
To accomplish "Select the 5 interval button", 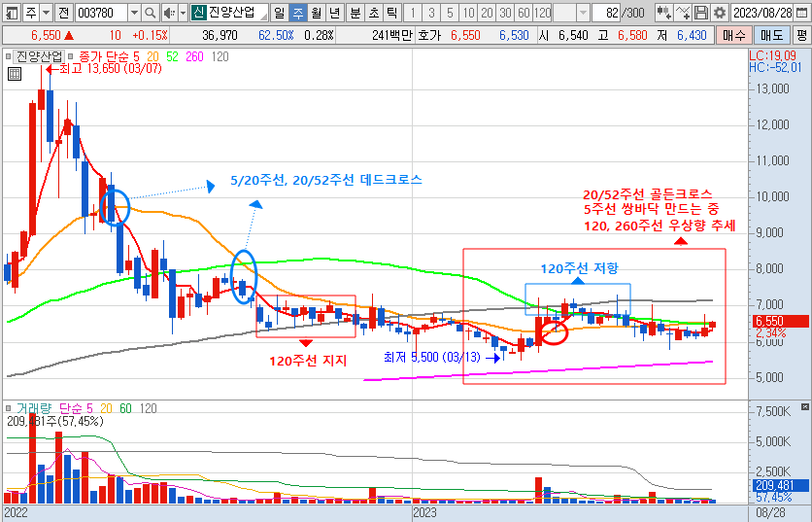I will pos(450,13).
